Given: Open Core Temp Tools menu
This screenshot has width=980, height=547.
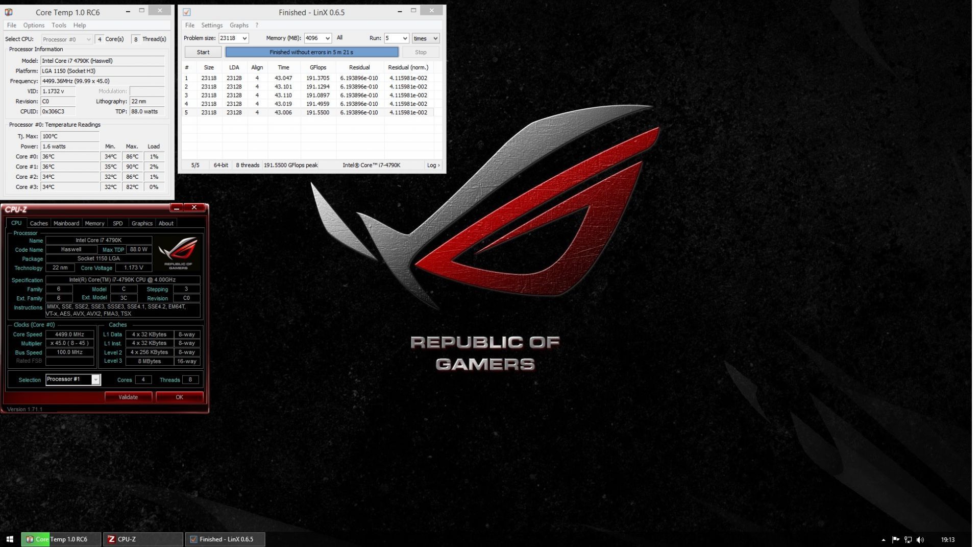Looking at the screenshot, I should coord(59,25).
